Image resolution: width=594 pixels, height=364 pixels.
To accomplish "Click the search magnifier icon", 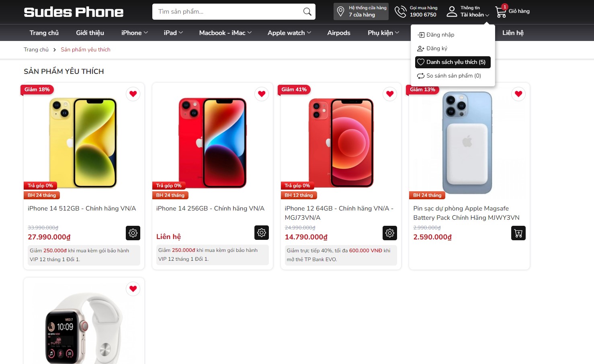I will pyautogui.click(x=307, y=12).
